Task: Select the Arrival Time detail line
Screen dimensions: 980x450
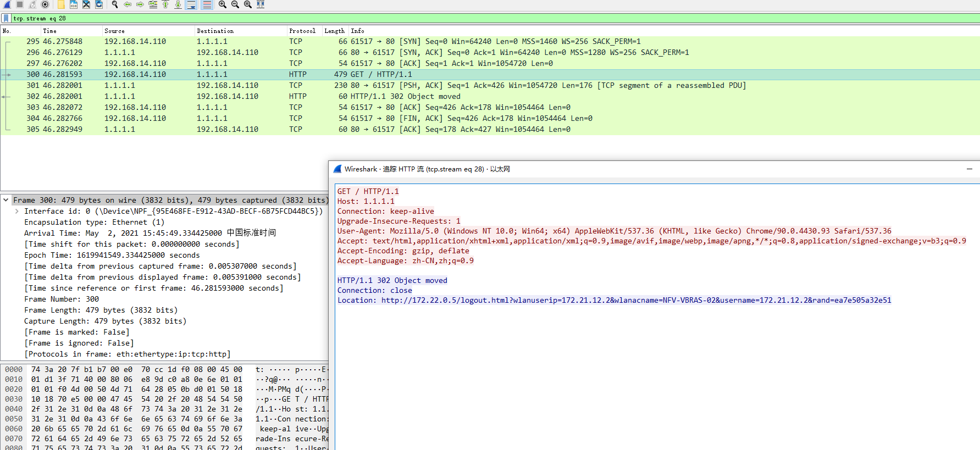Action: coord(150,233)
